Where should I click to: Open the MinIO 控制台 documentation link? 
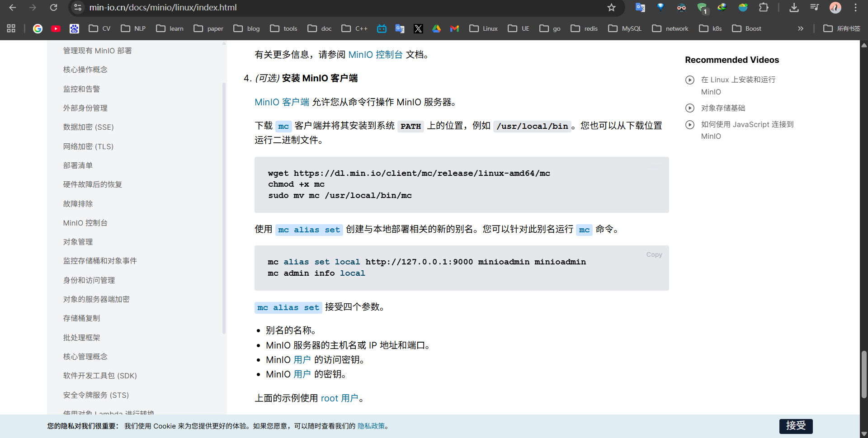[x=375, y=55]
